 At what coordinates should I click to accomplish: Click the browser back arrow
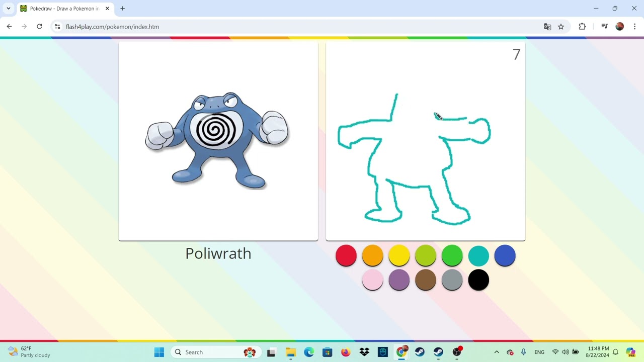pyautogui.click(x=9, y=27)
